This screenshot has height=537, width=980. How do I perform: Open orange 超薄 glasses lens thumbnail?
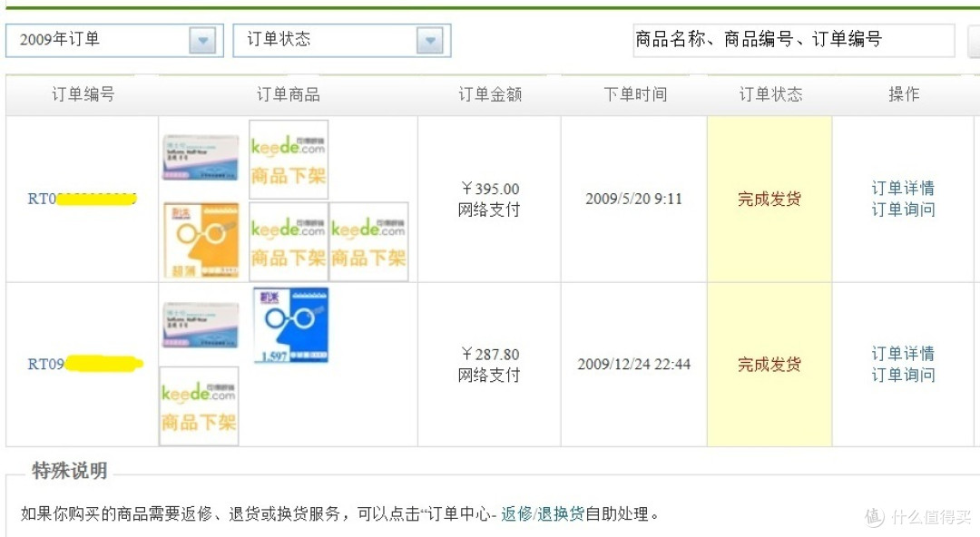click(201, 240)
